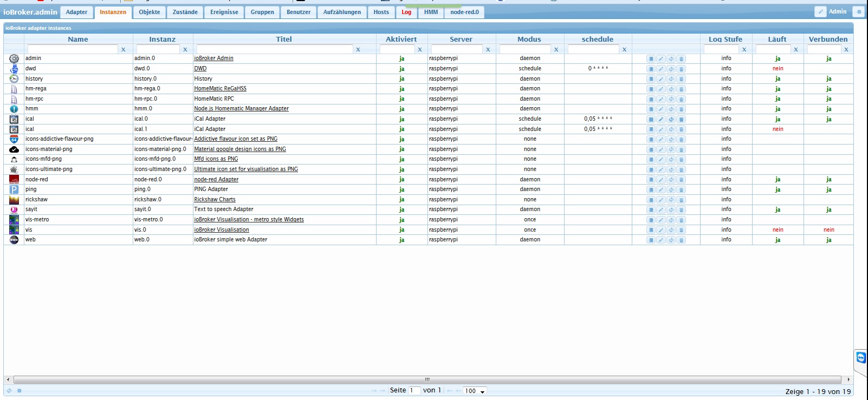Image resolution: width=868 pixels, height=400 pixels.
Task: Delete the hm-rega instance via its trash icon
Action: [x=682, y=89]
